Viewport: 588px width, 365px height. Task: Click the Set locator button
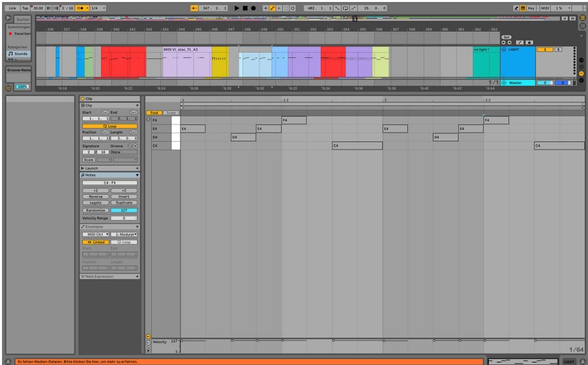[x=506, y=37]
